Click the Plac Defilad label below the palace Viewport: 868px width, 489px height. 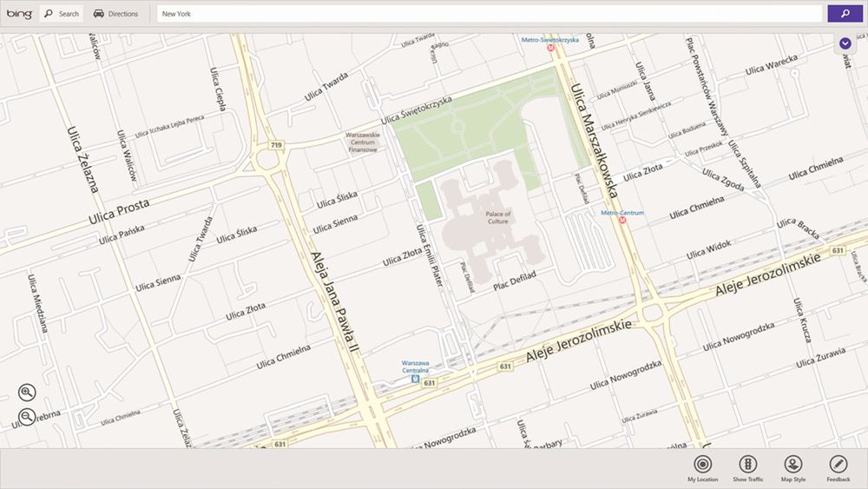click(515, 281)
